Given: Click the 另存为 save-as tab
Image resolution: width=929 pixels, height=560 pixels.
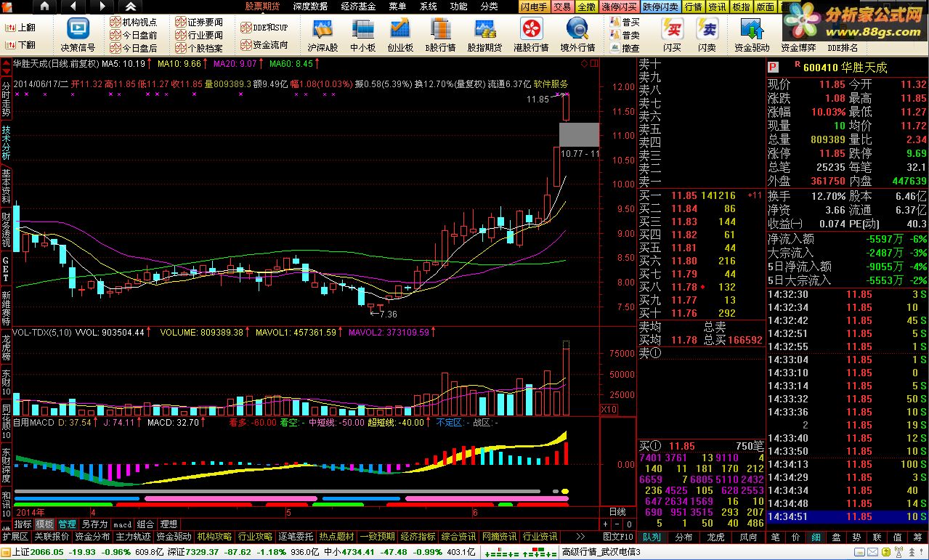Looking at the screenshot, I should coord(94,524).
